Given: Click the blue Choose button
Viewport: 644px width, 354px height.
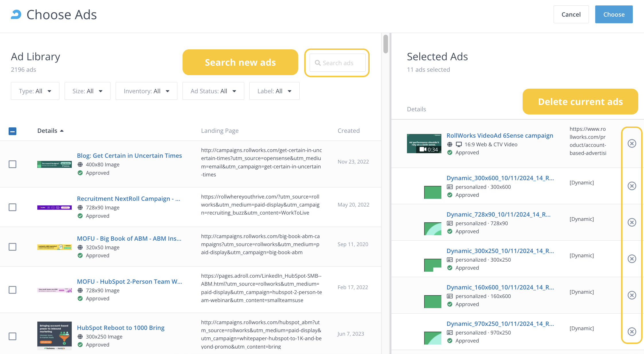Looking at the screenshot, I should [614, 14].
